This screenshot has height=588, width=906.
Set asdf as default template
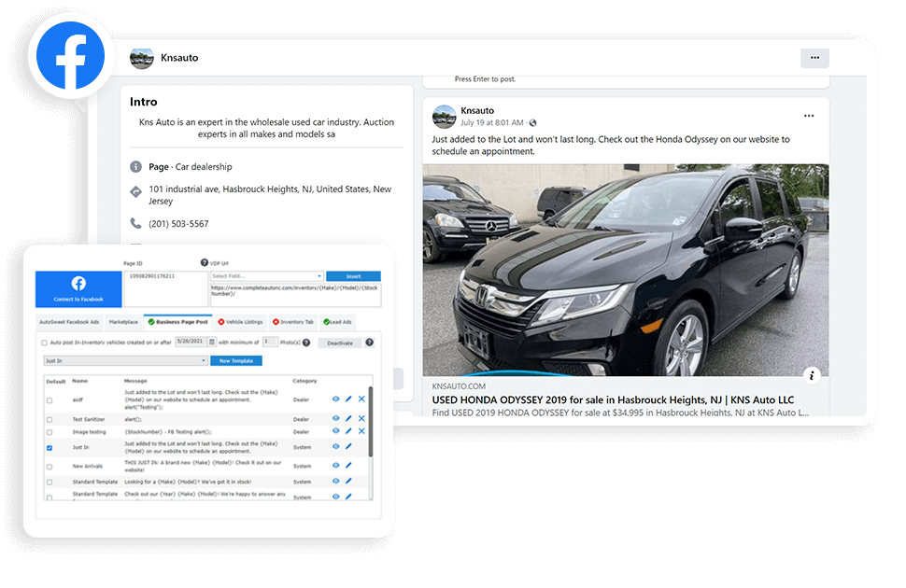[50, 400]
